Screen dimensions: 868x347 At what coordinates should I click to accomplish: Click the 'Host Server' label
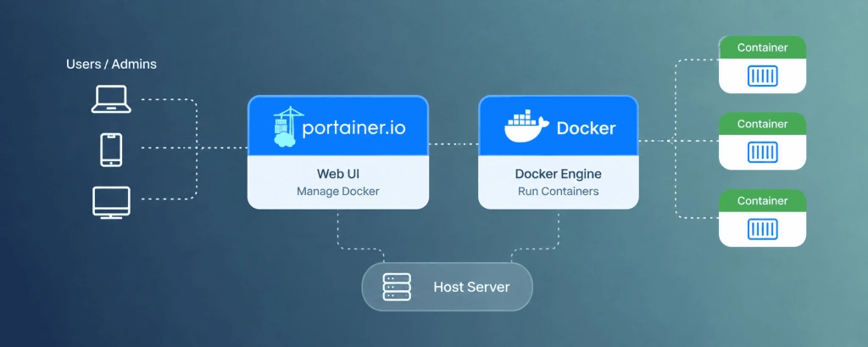(x=471, y=287)
